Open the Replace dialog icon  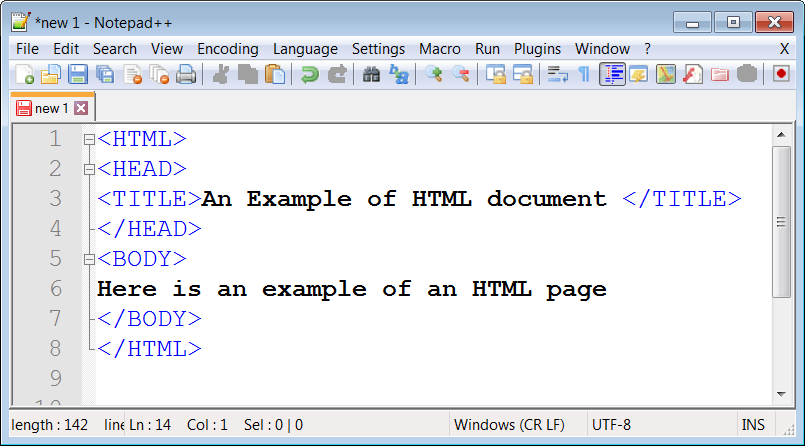(x=399, y=74)
